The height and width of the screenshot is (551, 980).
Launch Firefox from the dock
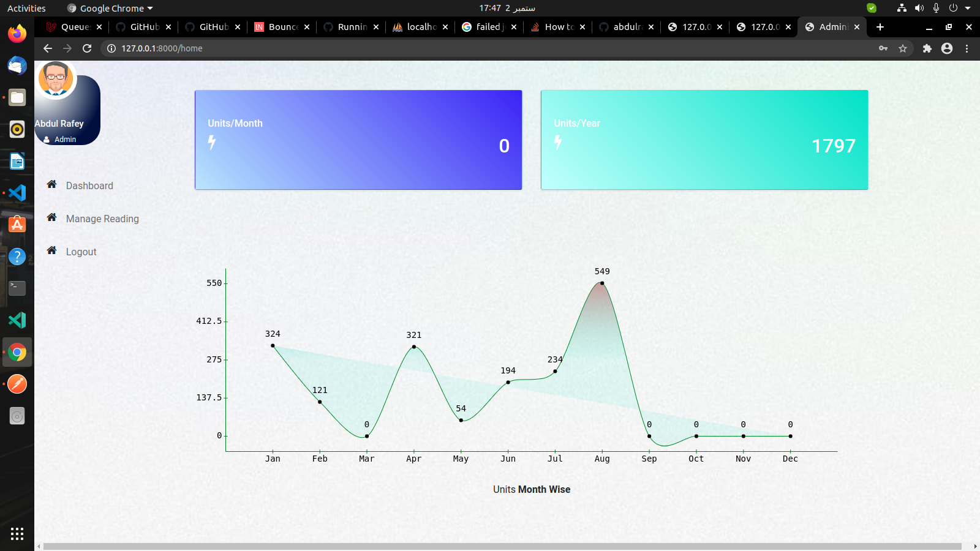pyautogui.click(x=17, y=34)
